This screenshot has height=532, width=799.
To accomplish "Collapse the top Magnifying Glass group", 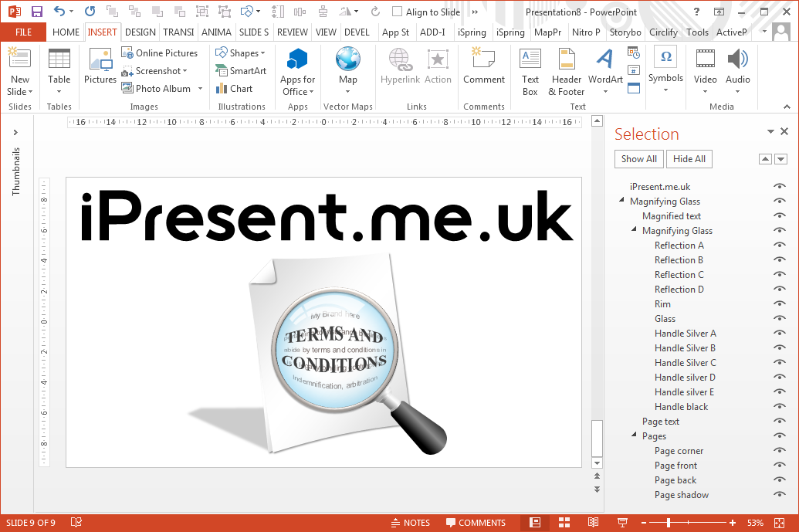I will (621, 200).
